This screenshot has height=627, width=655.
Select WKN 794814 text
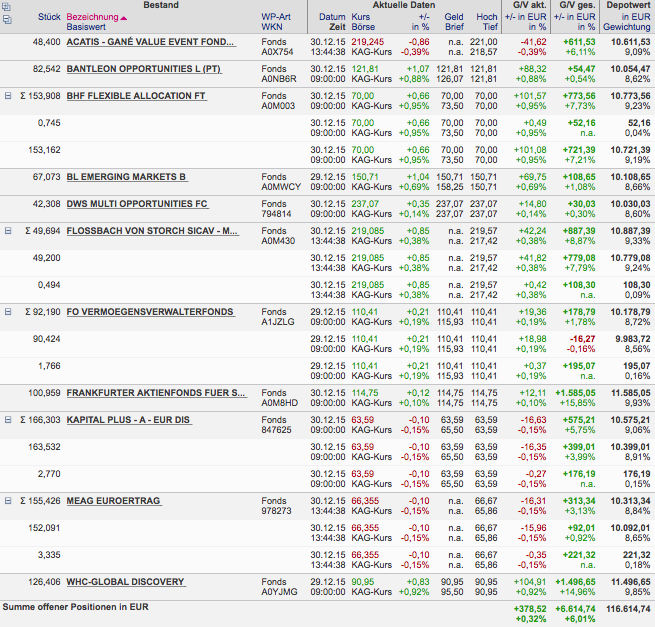click(x=277, y=214)
